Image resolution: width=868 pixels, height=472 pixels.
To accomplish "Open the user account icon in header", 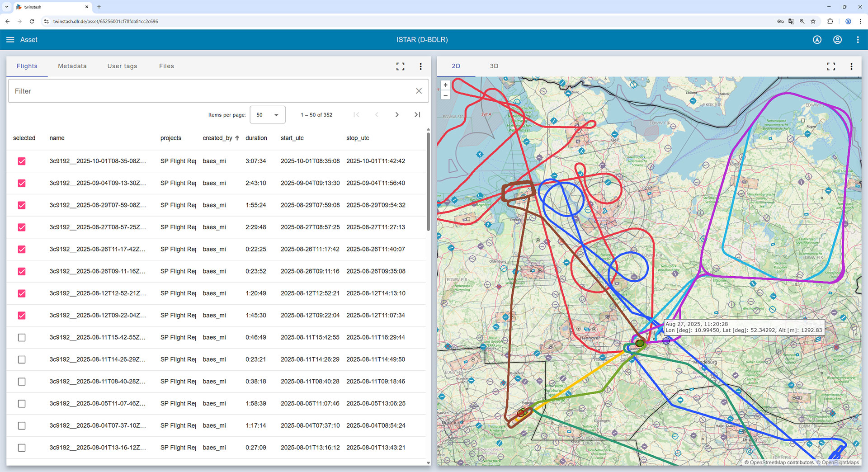I will point(837,40).
